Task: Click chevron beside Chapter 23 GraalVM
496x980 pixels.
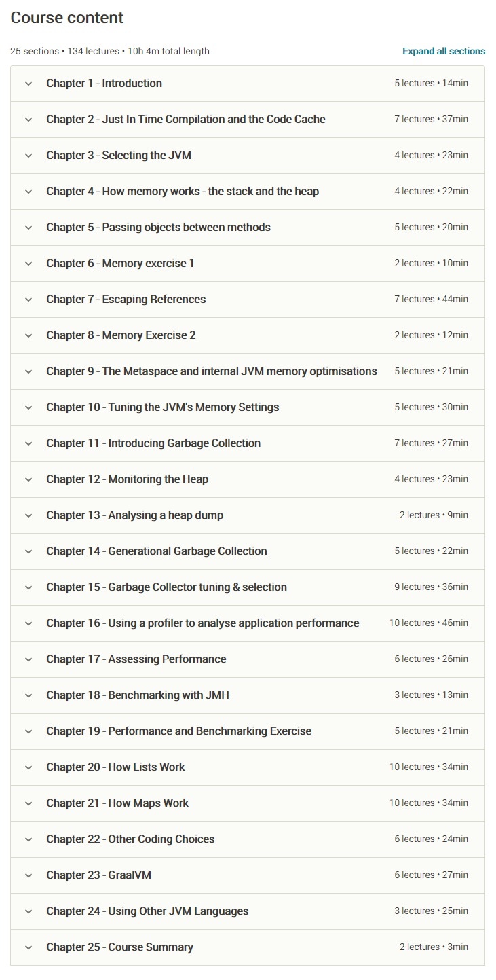Action: click(x=28, y=875)
